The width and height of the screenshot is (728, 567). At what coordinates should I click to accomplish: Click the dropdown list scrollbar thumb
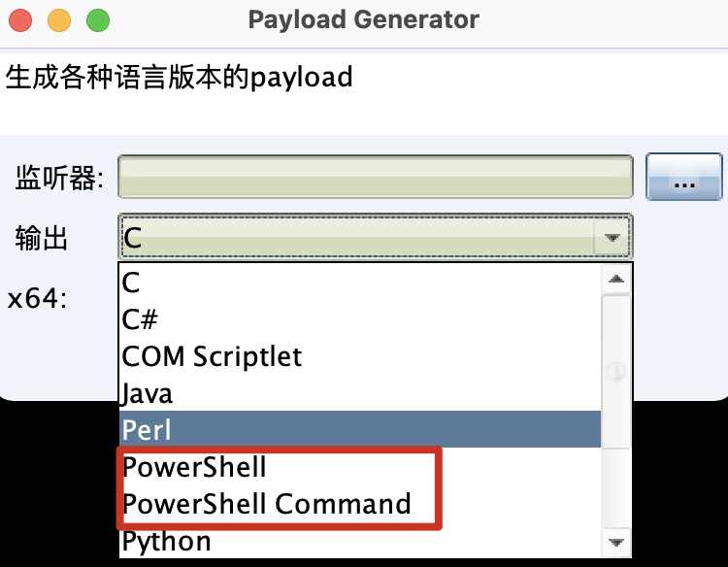(616, 372)
